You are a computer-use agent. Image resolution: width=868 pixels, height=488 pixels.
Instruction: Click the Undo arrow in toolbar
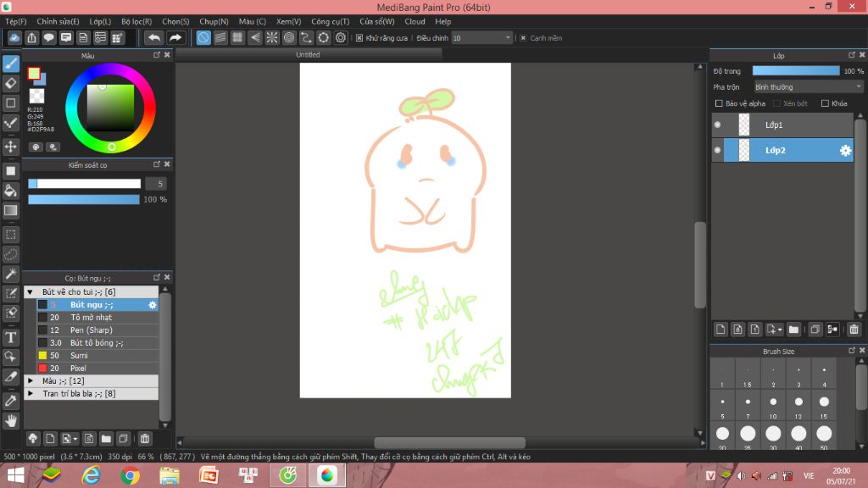[x=154, y=37]
